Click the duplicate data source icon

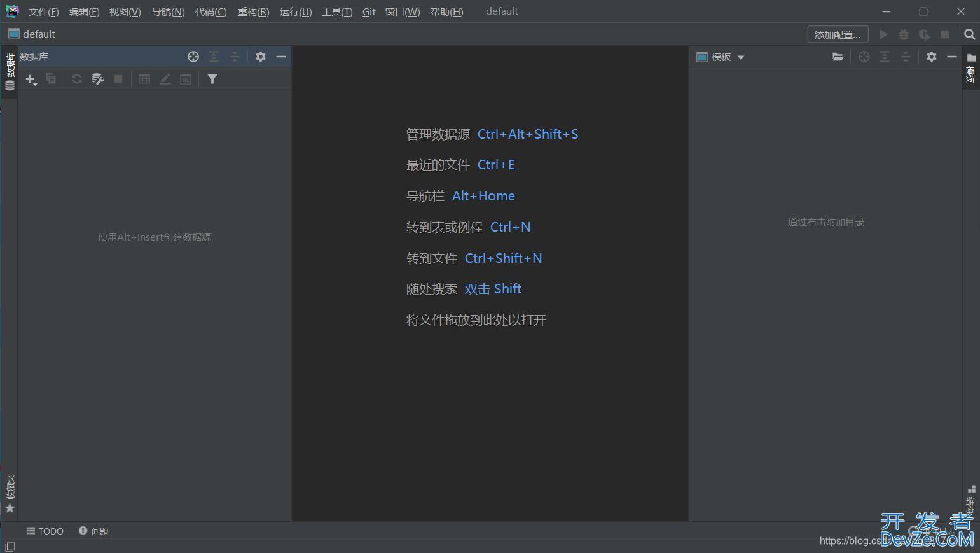point(51,79)
